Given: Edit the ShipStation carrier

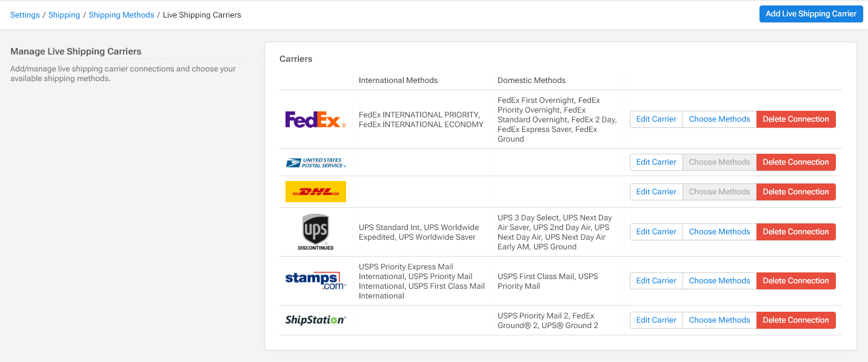Looking at the screenshot, I should (x=656, y=320).
